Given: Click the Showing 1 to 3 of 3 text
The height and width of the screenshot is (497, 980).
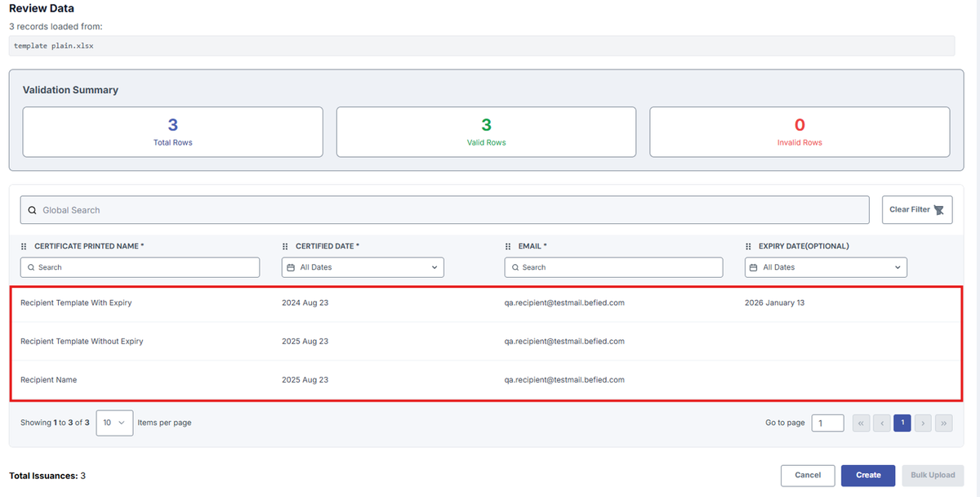Looking at the screenshot, I should pos(55,423).
